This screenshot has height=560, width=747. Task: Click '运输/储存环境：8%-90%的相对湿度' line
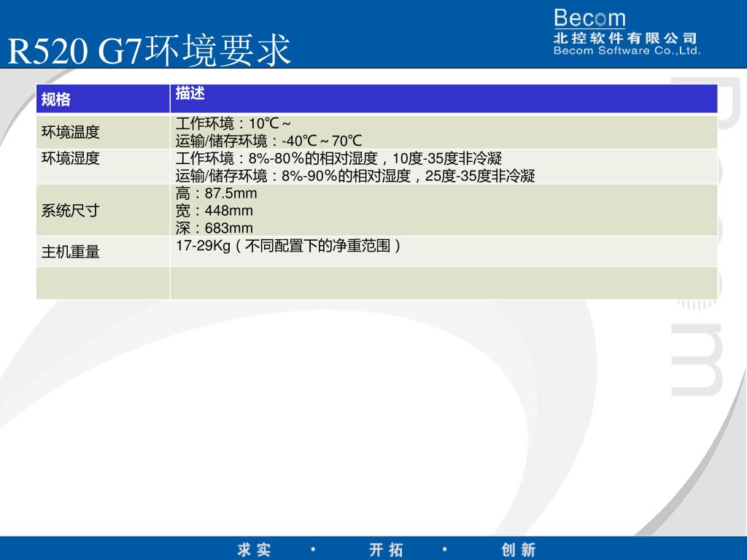355,176
